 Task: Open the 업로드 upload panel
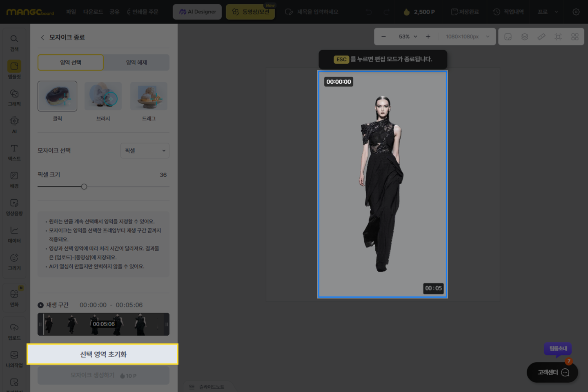(14, 332)
